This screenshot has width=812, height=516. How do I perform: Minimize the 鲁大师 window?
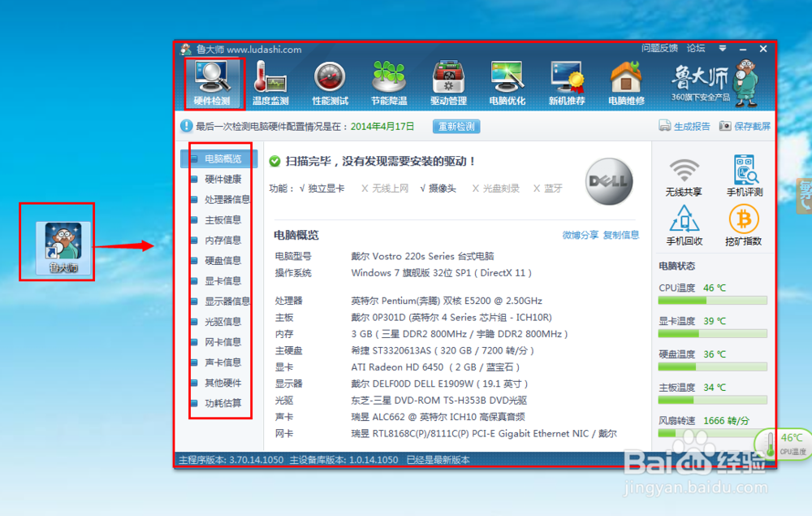click(x=743, y=50)
